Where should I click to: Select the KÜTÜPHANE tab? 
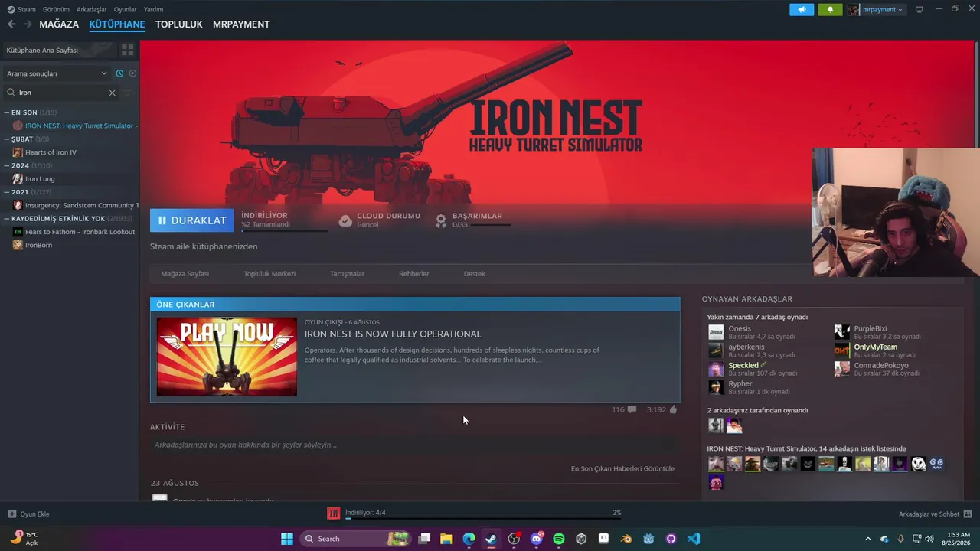117,24
